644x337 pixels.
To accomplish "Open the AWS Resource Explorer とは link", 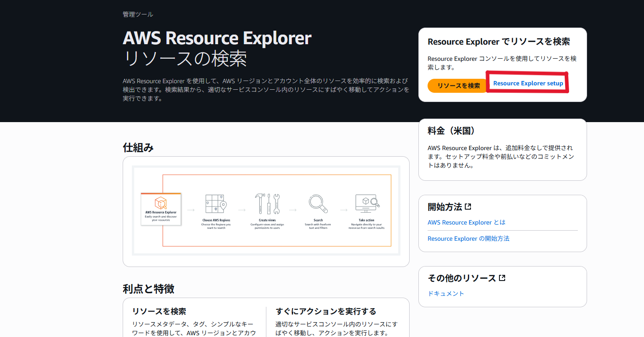I will pos(467,222).
